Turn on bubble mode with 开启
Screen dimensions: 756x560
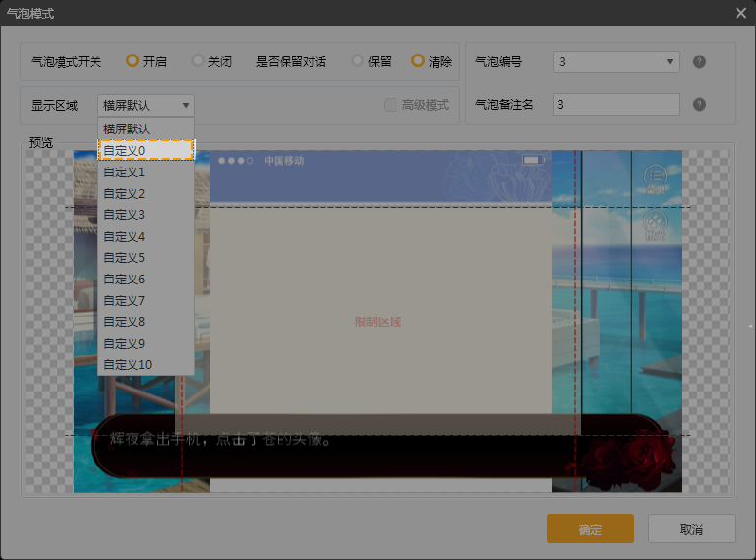click(132, 61)
